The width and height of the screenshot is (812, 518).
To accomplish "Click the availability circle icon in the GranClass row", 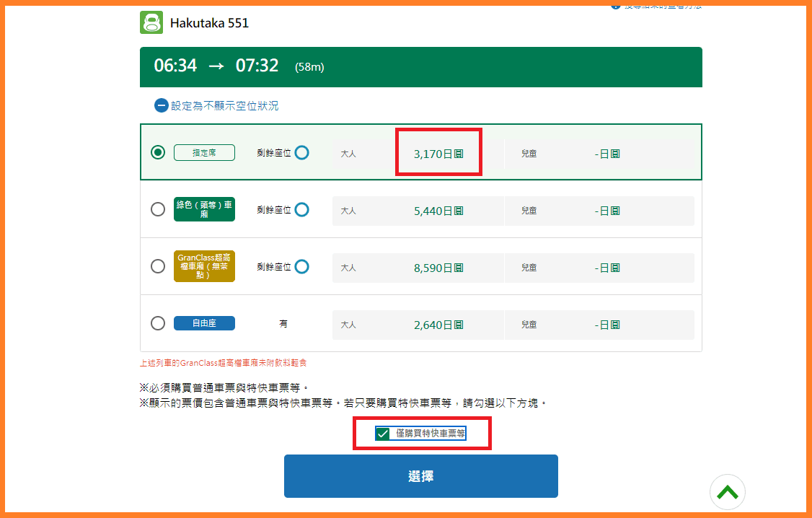I will coord(301,266).
